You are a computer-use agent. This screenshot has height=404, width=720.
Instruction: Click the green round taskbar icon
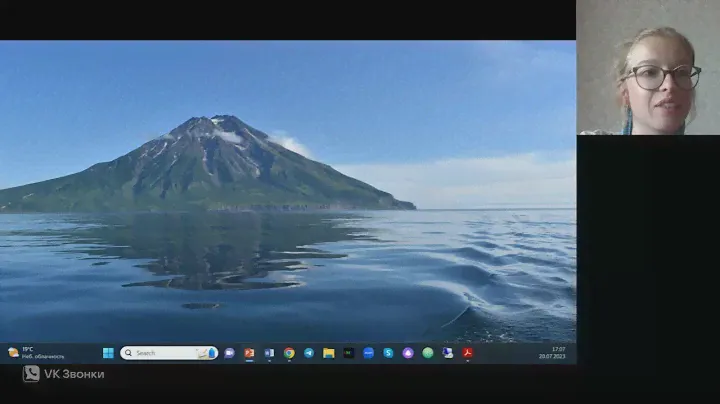[x=428, y=353]
